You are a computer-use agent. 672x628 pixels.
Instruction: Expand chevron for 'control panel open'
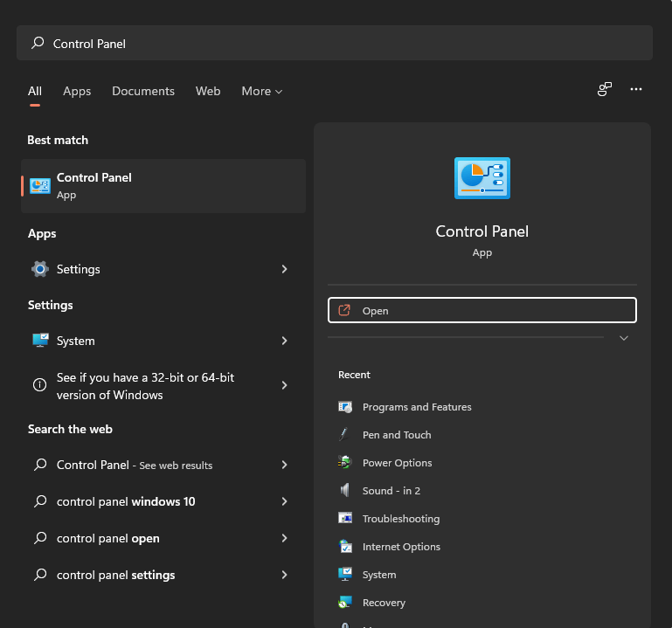[x=284, y=538]
